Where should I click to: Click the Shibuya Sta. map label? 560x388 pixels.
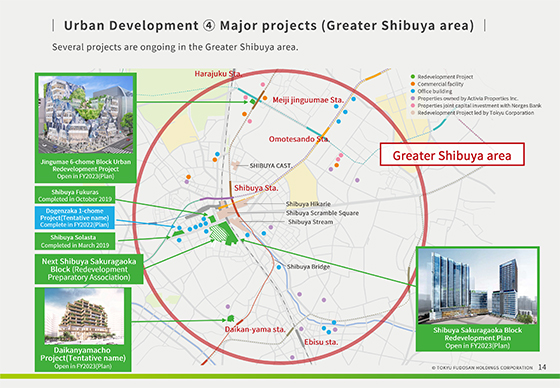tap(256, 188)
